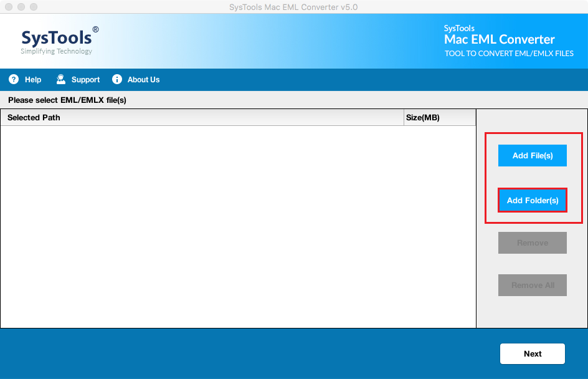Screen dimensions: 588x379
Task: Click the 'Simplifying Technology' tagline
Action: pos(56,51)
